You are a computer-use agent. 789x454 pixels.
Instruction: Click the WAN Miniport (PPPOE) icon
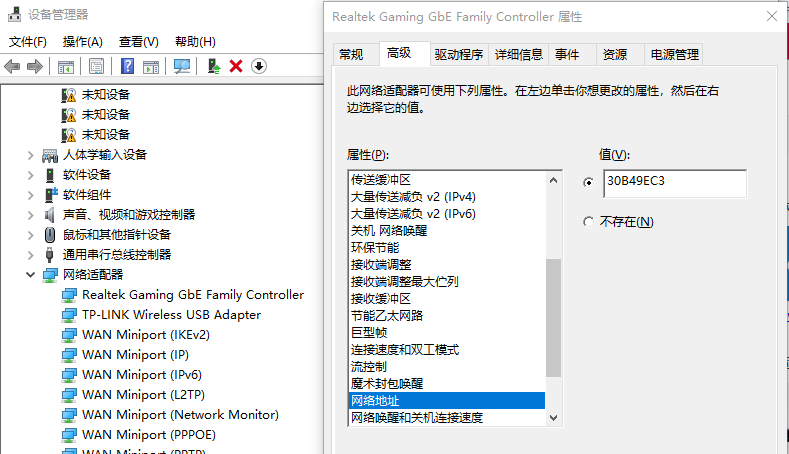[69, 435]
